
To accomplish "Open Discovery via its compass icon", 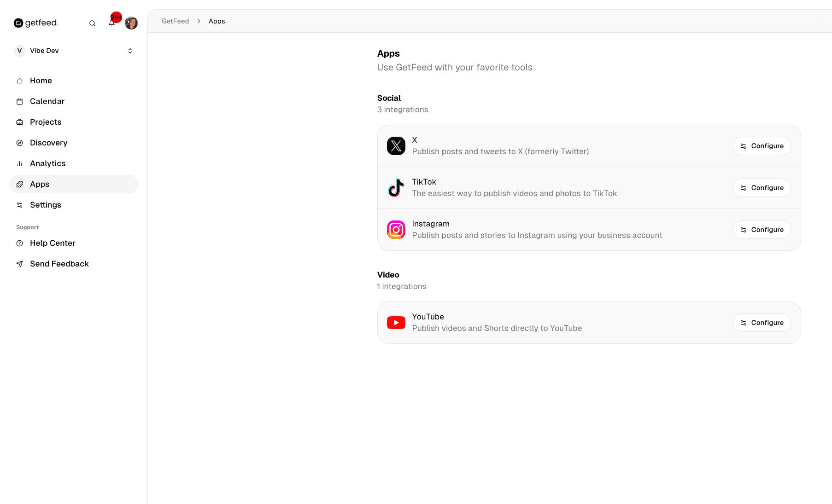I will [19, 143].
